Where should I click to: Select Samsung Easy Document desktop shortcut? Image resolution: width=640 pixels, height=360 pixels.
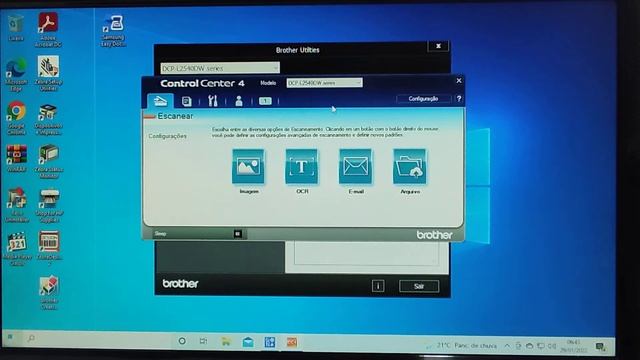[x=113, y=31]
